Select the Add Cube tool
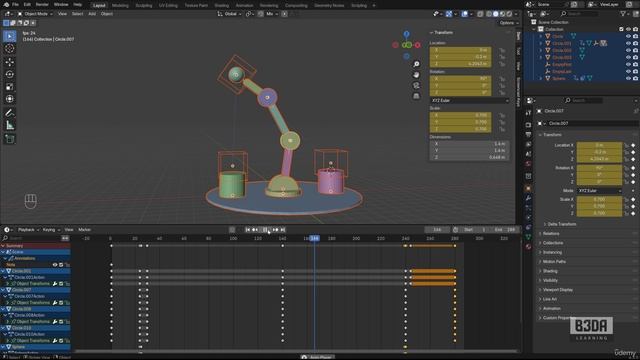This screenshot has height=360, width=640. [x=9, y=139]
